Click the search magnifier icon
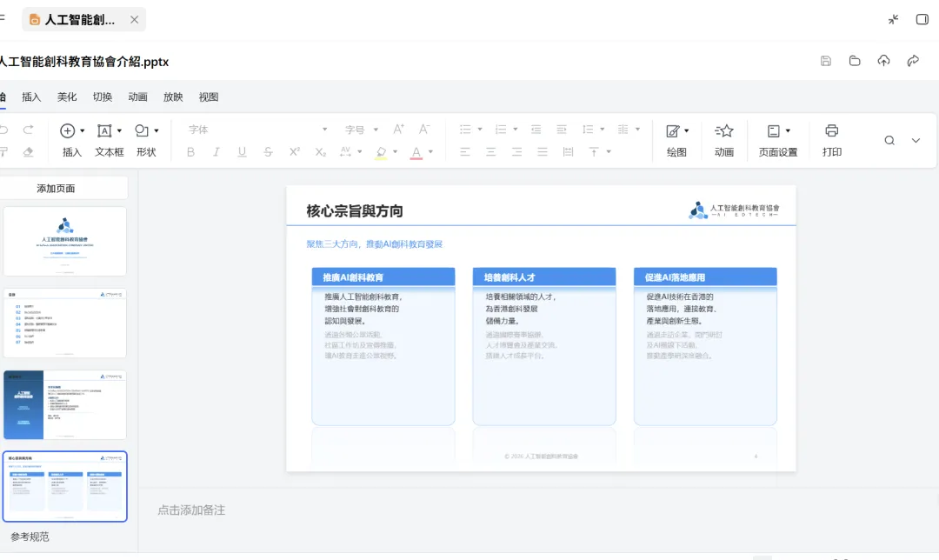This screenshot has width=939, height=560. (889, 140)
